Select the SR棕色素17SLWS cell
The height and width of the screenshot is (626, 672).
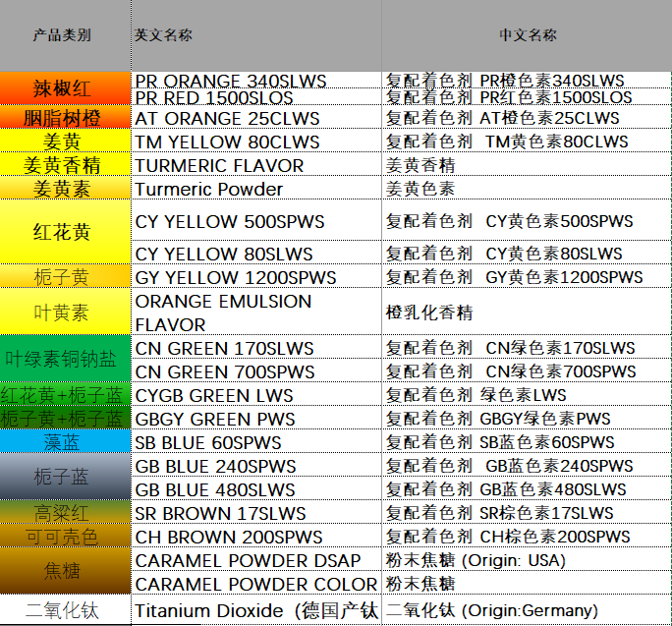pyautogui.click(x=527, y=512)
